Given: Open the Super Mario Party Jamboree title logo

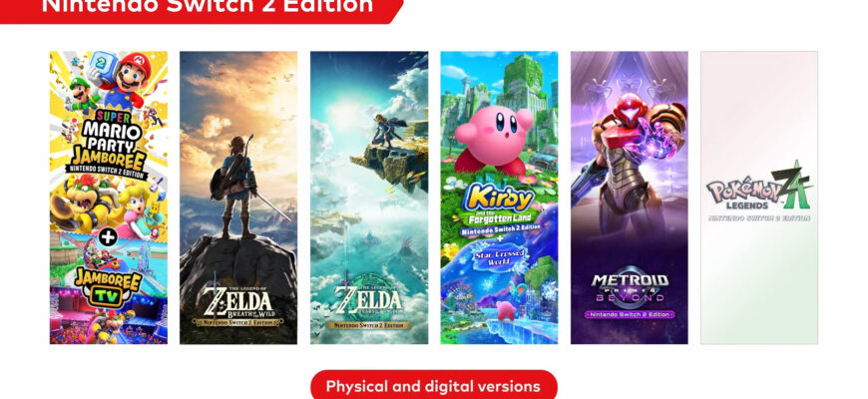Looking at the screenshot, I should [108, 144].
